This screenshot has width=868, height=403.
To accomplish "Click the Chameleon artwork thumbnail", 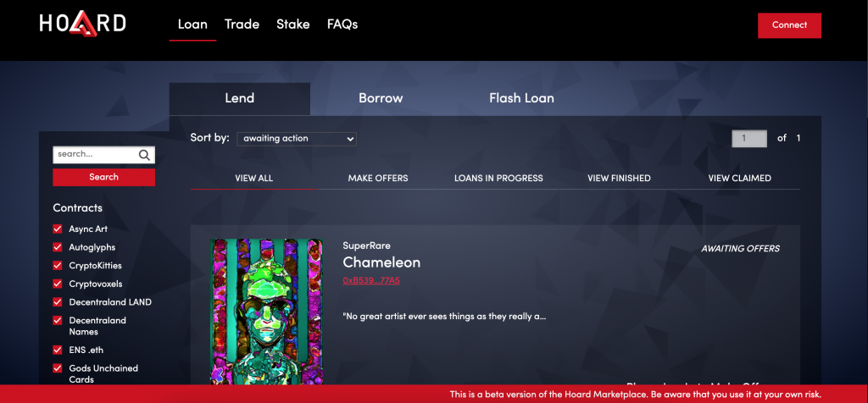I will [266, 312].
